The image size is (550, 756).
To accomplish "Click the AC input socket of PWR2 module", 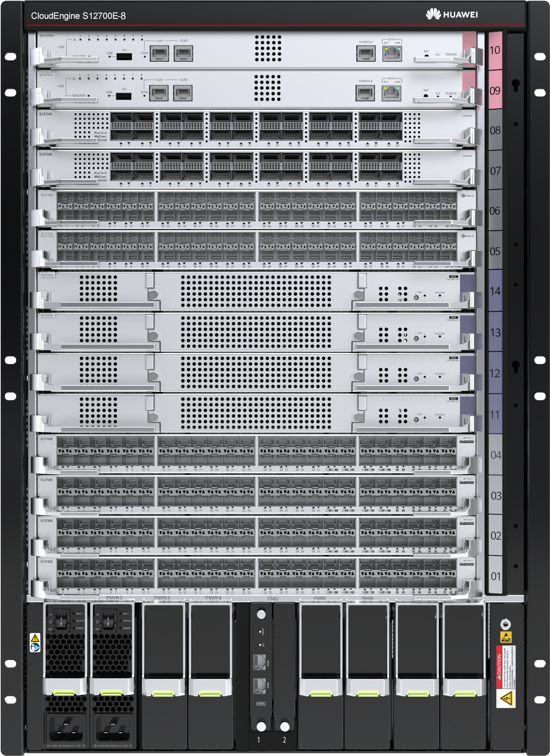I will coord(113,728).
